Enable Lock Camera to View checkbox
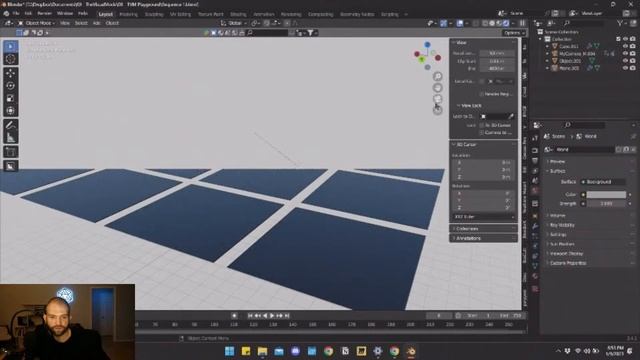The width and height of the screenshot is (640, 360). pyautogui.click(x=482, y=133)
